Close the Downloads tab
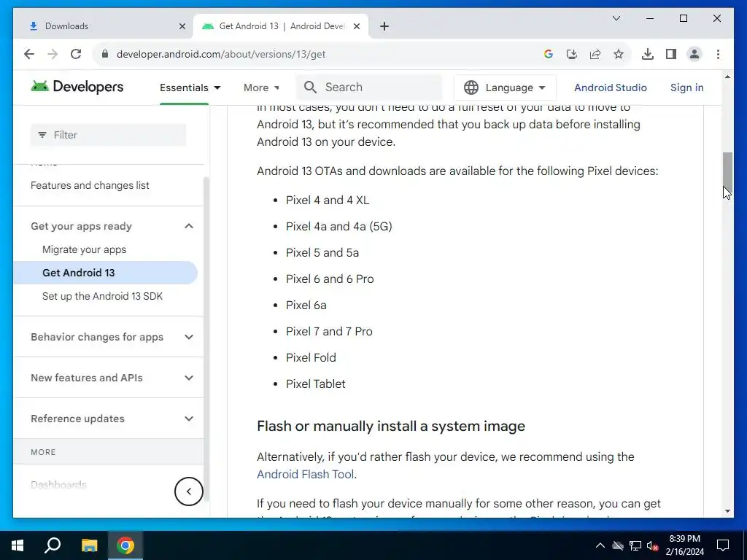 pyautogui.click(x=182, y=26)
